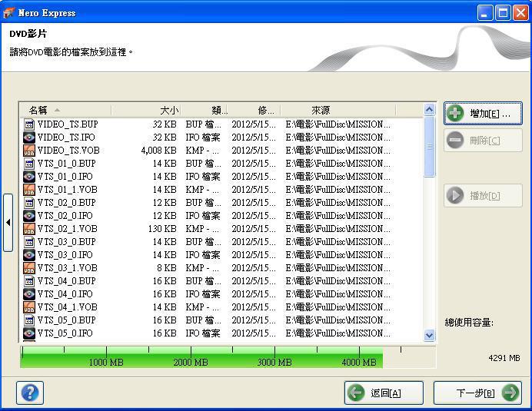
Task: Click the VIDEO_TS.BUP file icon
Action: pyautogui.click(x=29, y=124)
